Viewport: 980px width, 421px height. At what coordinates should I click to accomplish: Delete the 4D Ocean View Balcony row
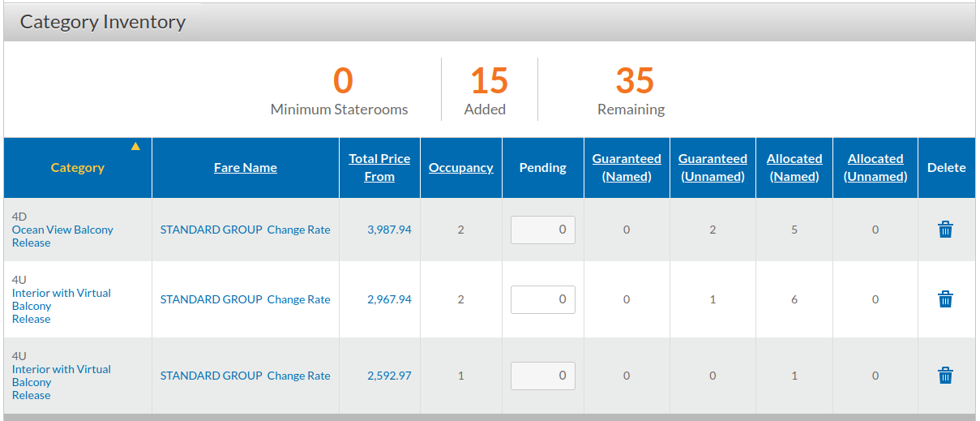click(x=945, y=230)
